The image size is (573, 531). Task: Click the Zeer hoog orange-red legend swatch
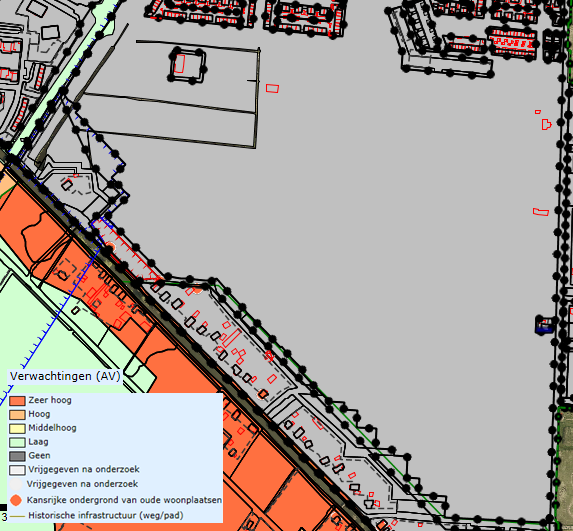coord(17,401)
